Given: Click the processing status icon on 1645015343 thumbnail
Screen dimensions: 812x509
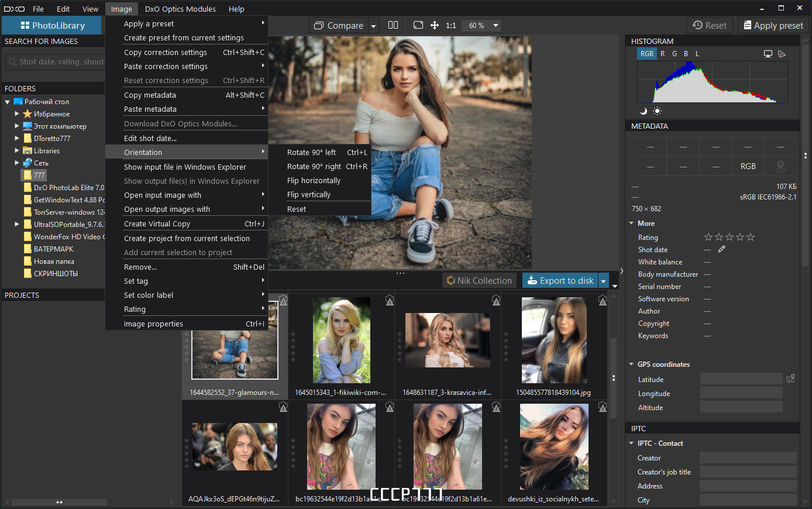Looking at the screenshot, I should click(390, 300).
